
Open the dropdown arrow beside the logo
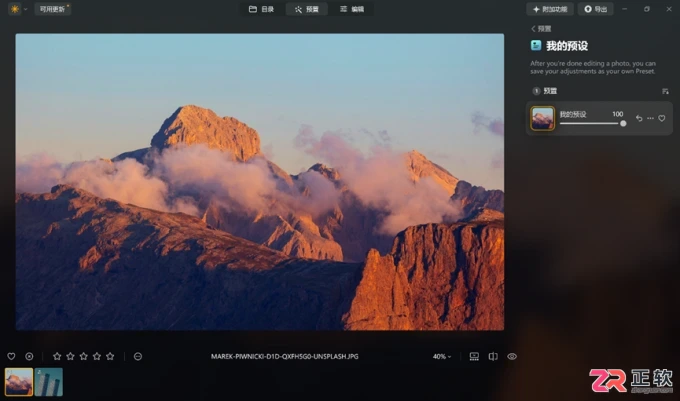[x=26, y=9]
